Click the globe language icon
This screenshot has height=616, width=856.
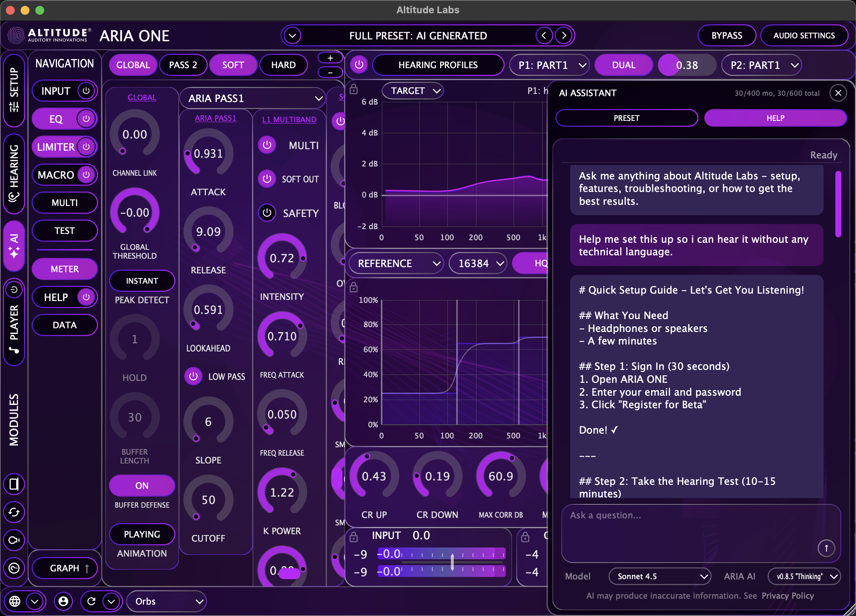15,601
